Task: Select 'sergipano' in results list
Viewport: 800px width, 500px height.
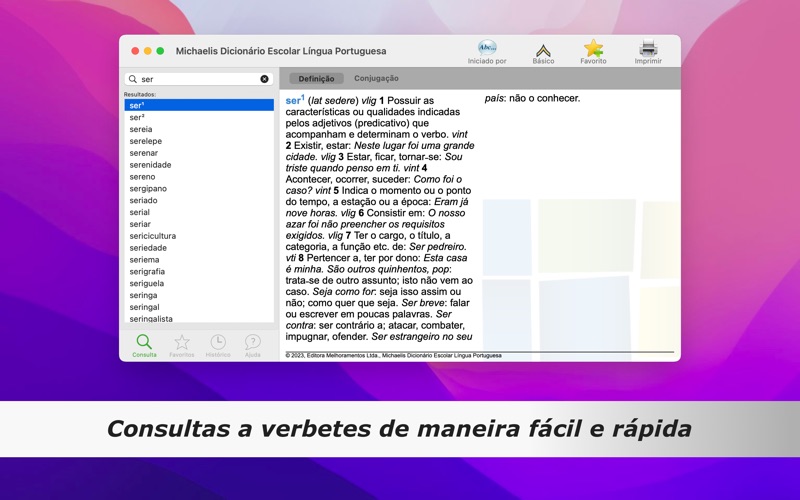Action: [199, 188]
